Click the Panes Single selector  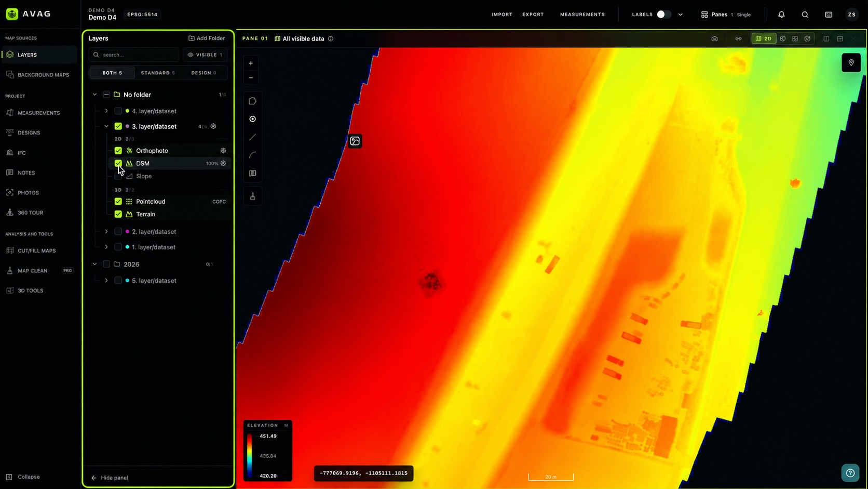coord(726,15)
